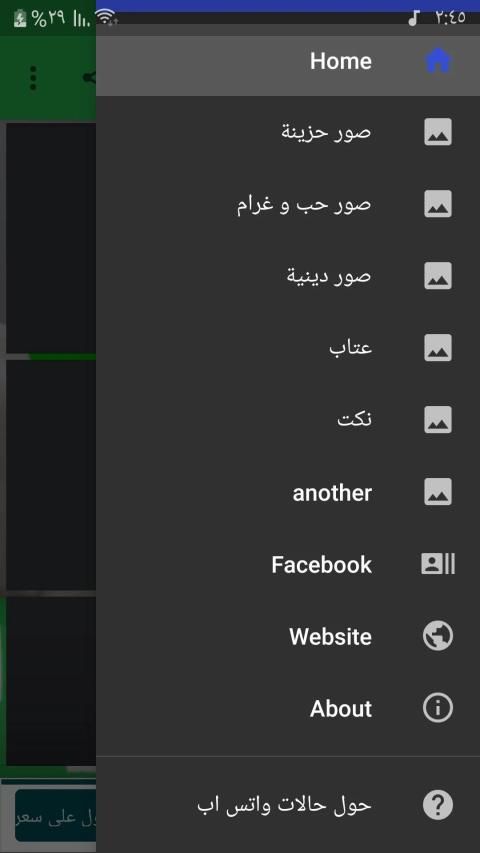The image size is (480, 853).
Task: Open the صور حب و غرام category
Action: (x=288, y=204)
